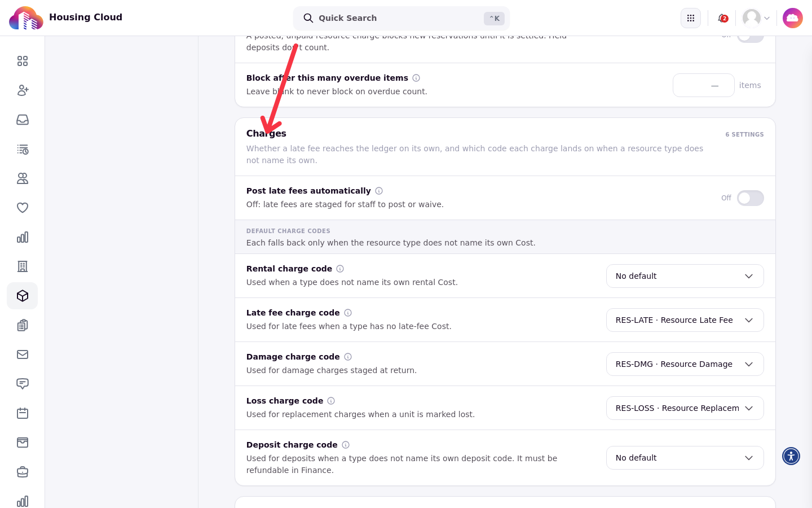This screenshot has height=508, width=812.
Task: Click the 6 SETTINGS label
Action: (x=744, y=134)
